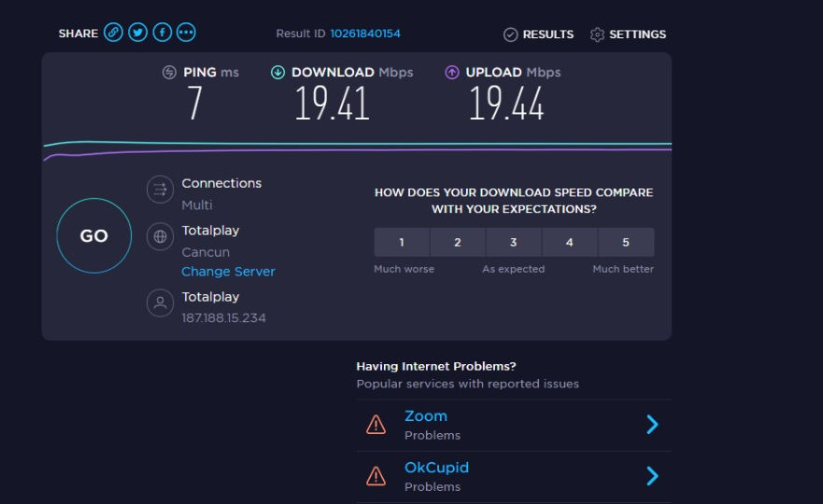823x504 pixels.
Task: Rate download speed as 3
Action: tap(514, 243)
